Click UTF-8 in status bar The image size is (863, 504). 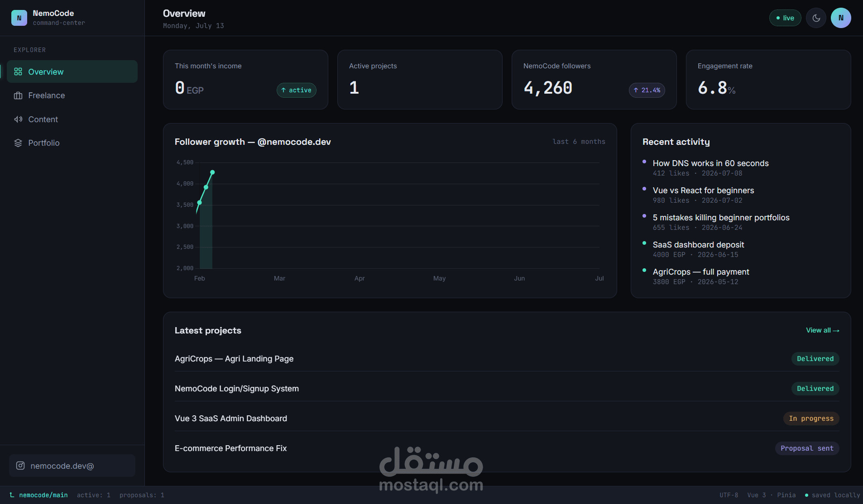[729, 495]
